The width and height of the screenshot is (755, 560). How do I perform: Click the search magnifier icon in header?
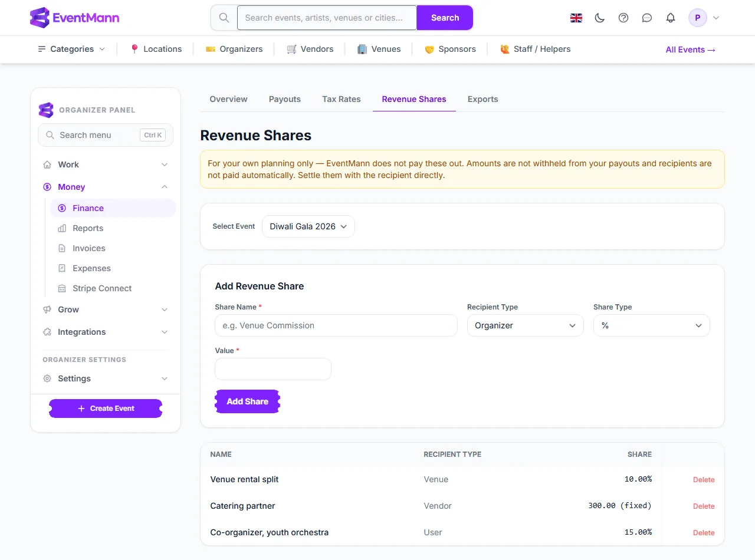tap(224, 18)
